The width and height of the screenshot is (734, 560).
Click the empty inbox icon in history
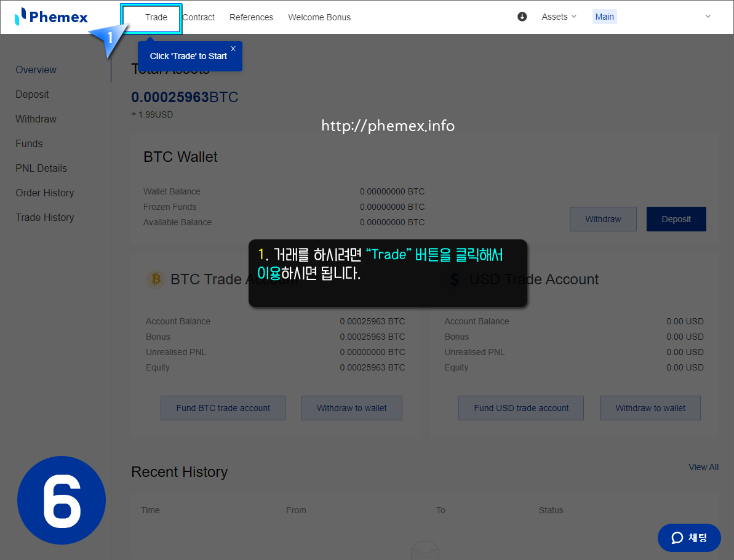click(425, 551)
